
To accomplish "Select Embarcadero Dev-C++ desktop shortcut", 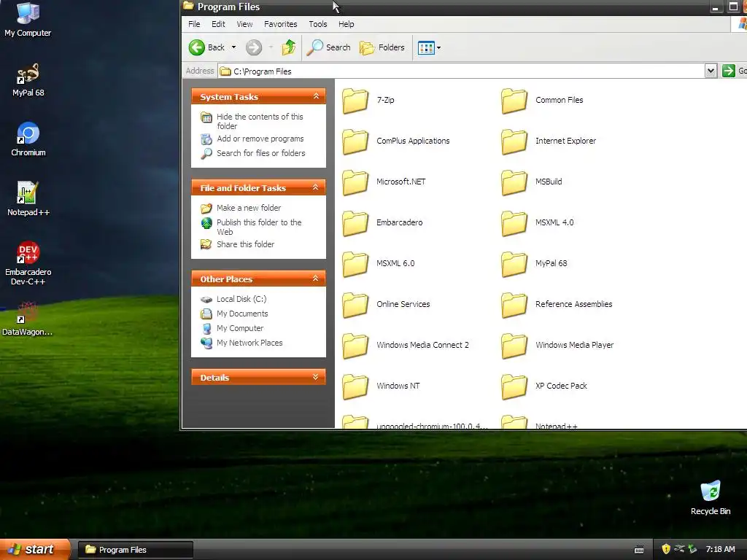I will [28, 264].
